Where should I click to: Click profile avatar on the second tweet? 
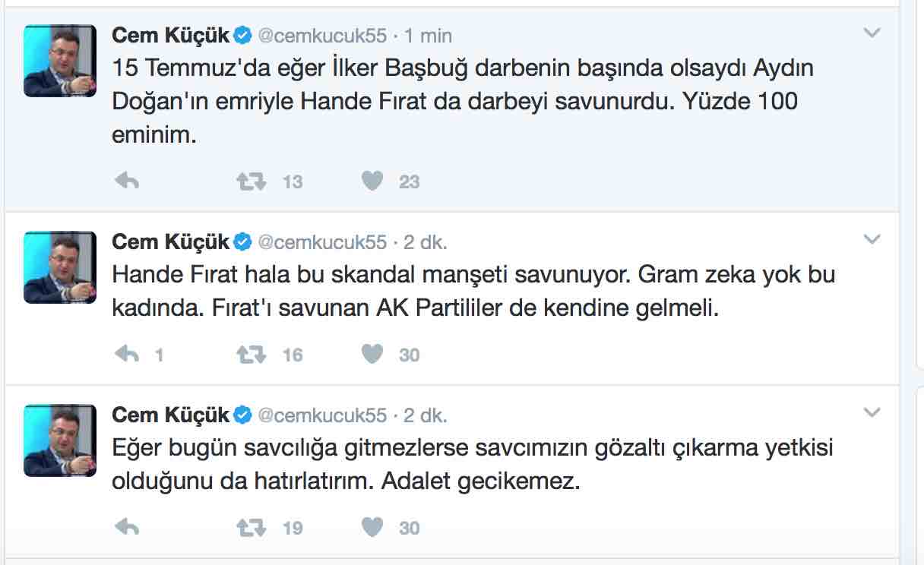pos(60,267)
